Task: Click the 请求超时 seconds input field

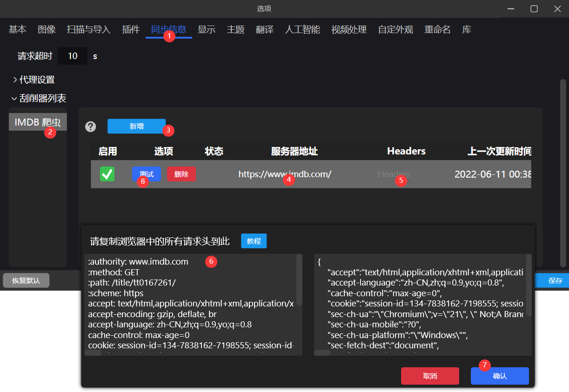Action: [x=73, y=56]
